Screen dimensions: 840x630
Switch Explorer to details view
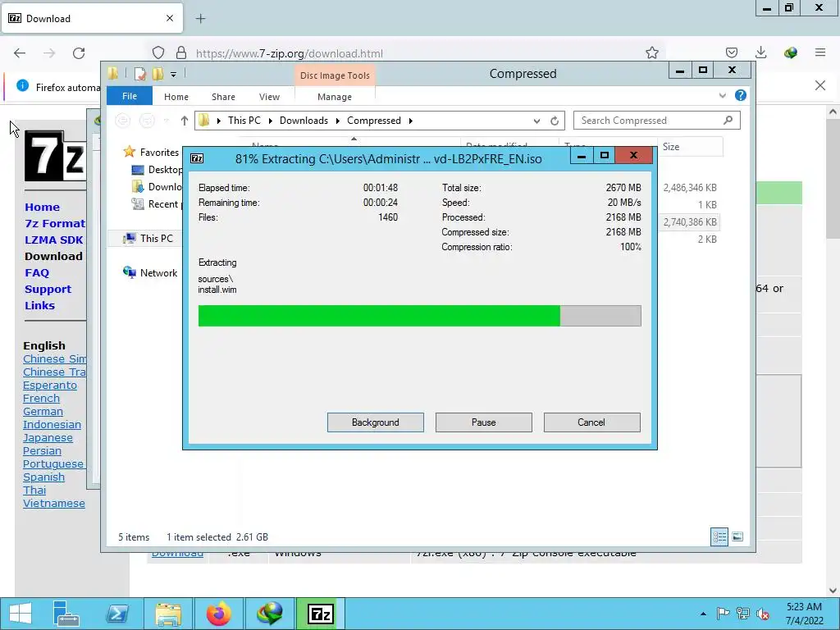tap(719, 536)
